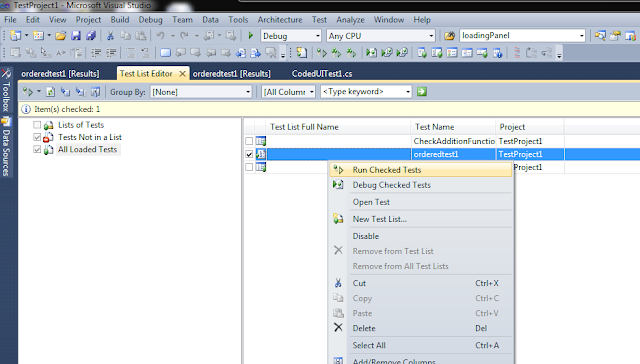640x364 pixels.
Task: Close the Test List Editor tab
Action: point(182,74)
